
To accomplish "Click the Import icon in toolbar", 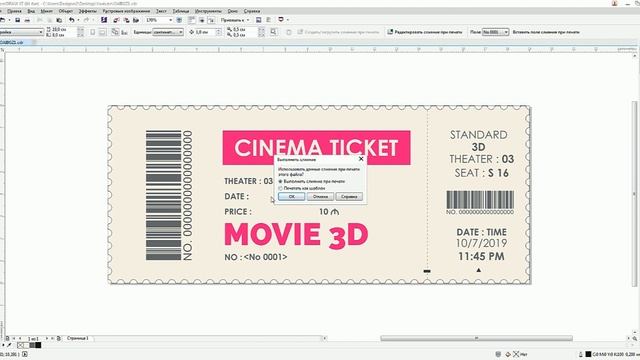I will pos(116,20).
